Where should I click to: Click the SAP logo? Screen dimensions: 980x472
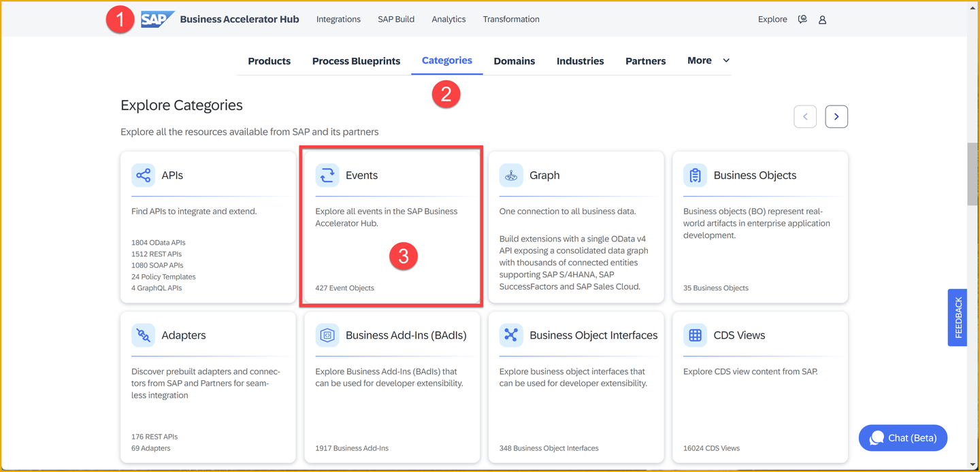pyautogui.click(x=157, y=19)
